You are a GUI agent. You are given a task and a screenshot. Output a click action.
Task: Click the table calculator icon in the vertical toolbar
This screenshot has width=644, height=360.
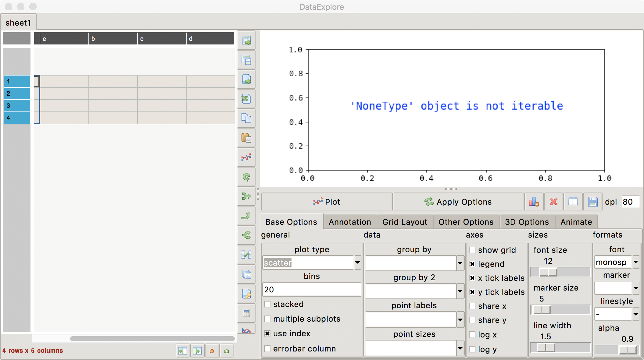(246, 313)
